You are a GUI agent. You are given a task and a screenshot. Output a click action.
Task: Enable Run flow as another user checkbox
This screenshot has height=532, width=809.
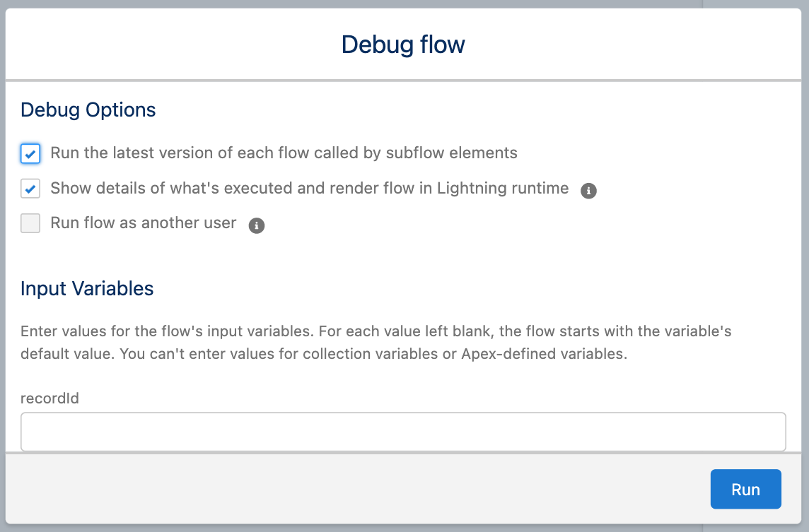(x=30, y=223)
